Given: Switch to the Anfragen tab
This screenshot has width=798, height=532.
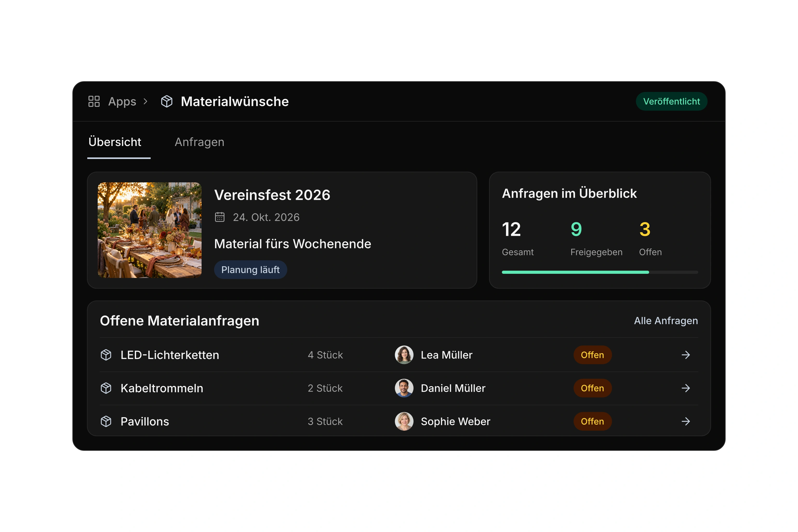Looking at the screenshot, I should coord(199,142).
